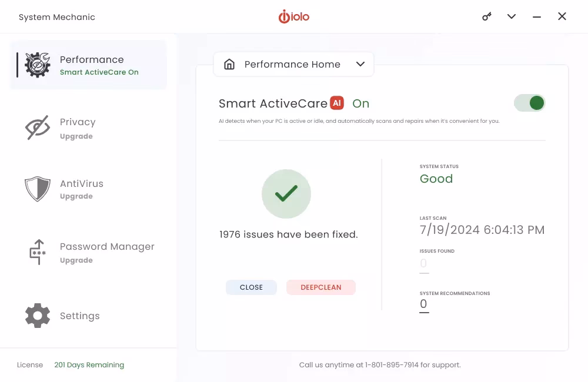Click the red AI badge icon
Screen dimensions: 588x382
[x=337, y=103]
